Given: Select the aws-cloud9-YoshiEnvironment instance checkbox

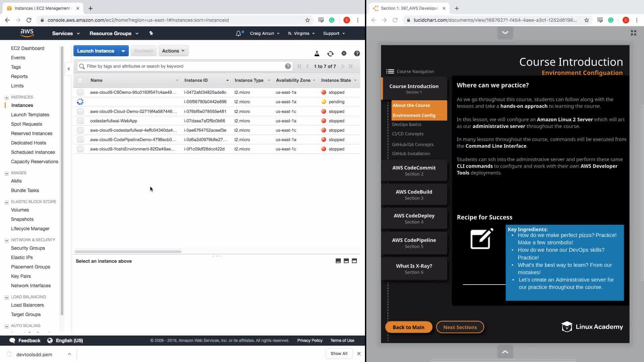Looking at the screenshot, I should click(80, 149).
